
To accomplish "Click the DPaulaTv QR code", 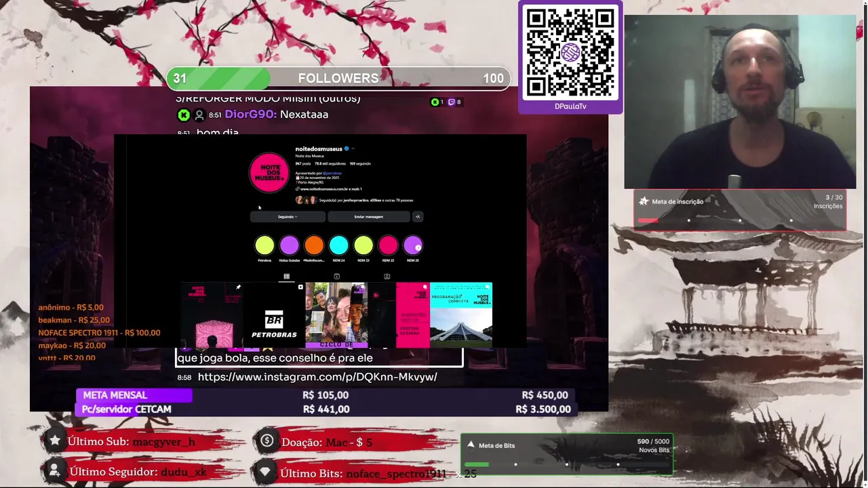I will coord(570,52).
